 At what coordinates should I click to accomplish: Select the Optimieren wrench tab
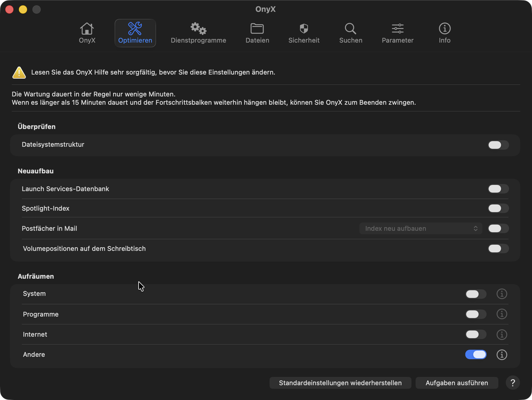(135, 33)
